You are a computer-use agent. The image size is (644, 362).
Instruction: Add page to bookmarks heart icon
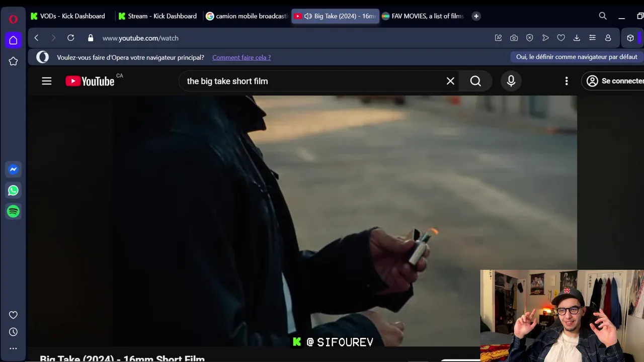point(561,38)
